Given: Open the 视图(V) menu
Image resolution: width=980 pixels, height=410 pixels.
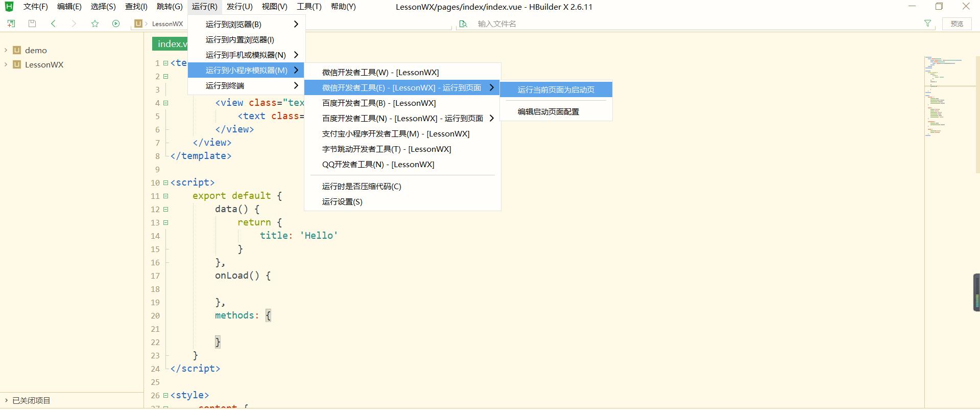Looking at the screenshot, I should point(275,7).
